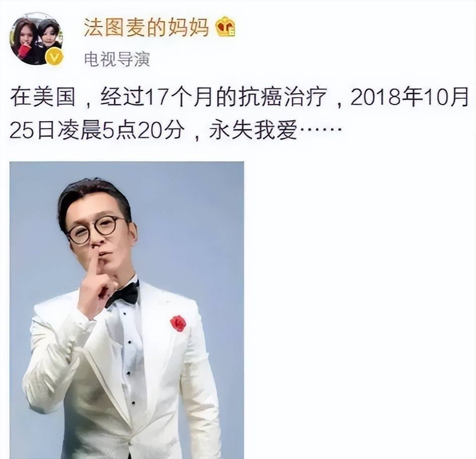The height and width of the screenshot is (459, 476).
Task: Click the 永失我爱 phrase
Action: click(253, 131)
